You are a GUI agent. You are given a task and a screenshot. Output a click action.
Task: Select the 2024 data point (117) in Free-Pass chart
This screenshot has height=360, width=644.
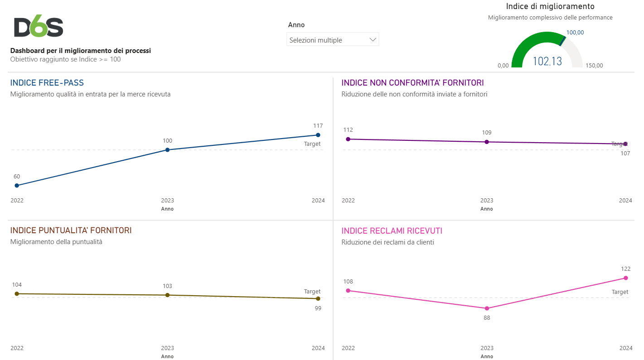[318, 135]
